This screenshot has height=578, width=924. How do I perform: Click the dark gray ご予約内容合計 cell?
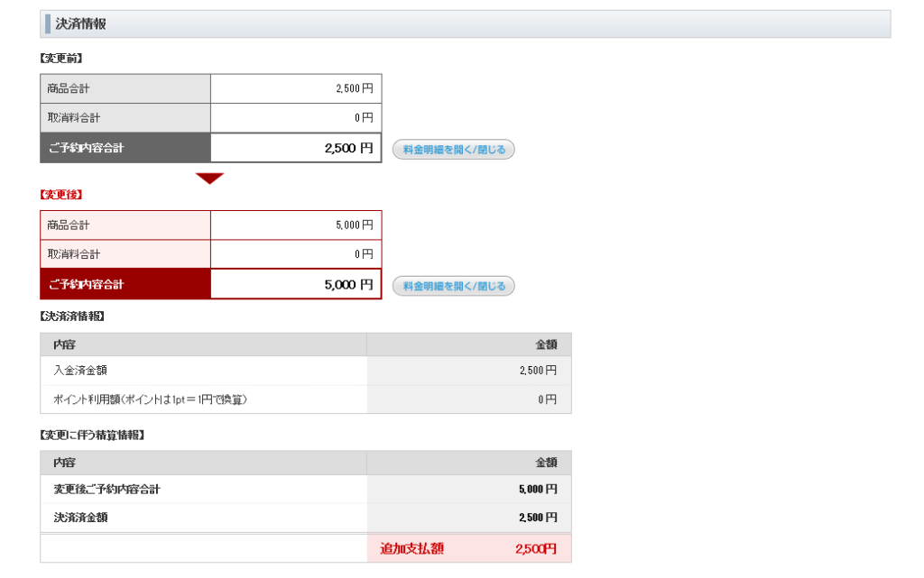pyautogui.click(x=125, y=149)
